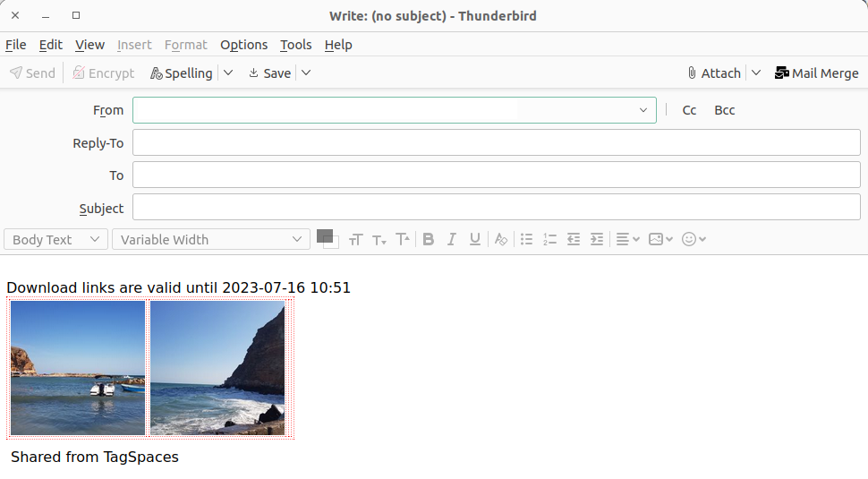Open the text alignment dropdown
The image size is (868, 479).
(628, 239)
